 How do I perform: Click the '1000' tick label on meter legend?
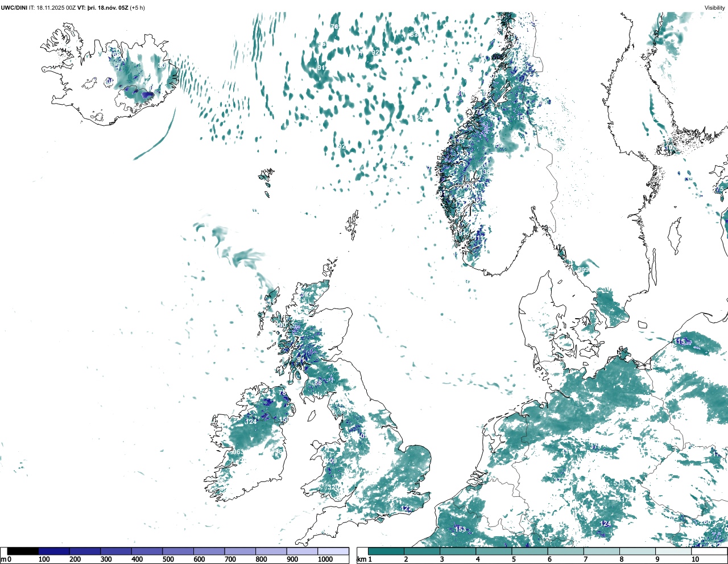pyautogui.click(x=325, y=559)
